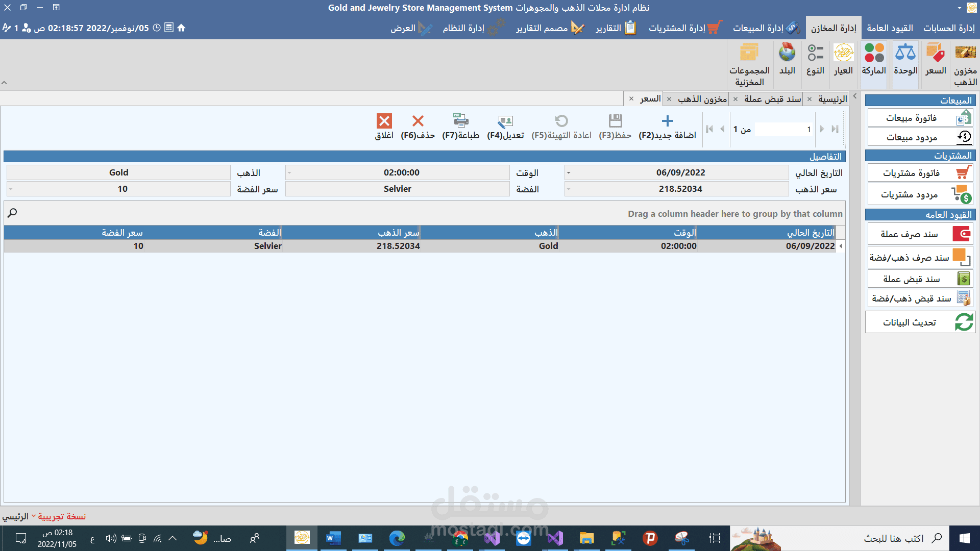The width and height of the screenshot is (980, 551).
Task: Open the search magnifier in grid panel
Action: pos(12,213)
